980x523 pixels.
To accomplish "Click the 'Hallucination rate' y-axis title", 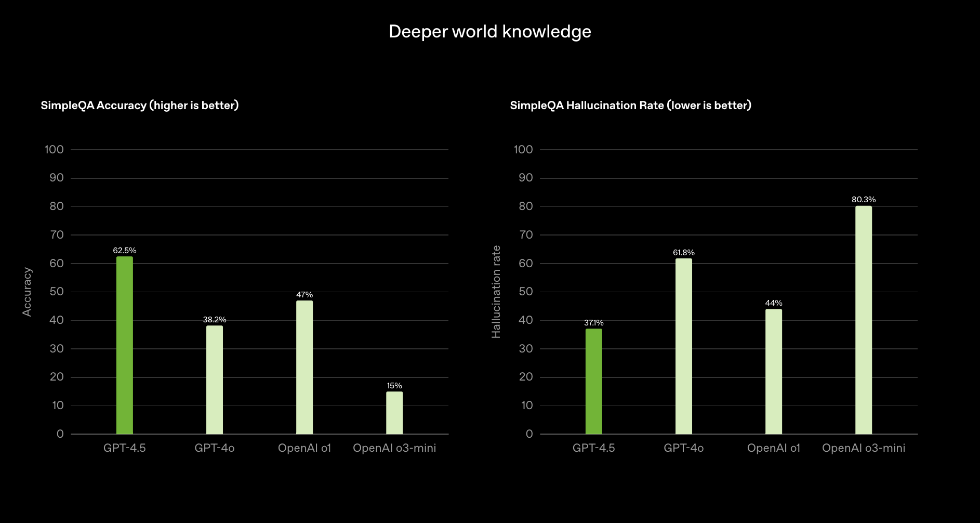I will [x=496, y=292].
